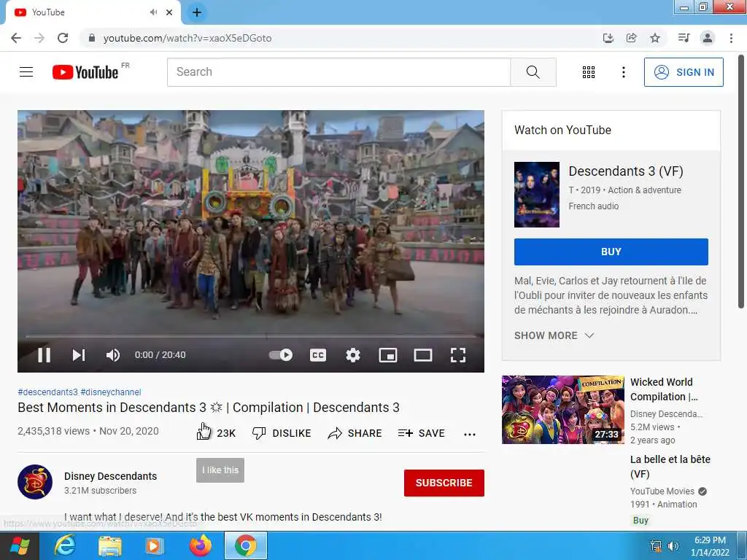Reload the page
Viewport: 747px width, 560px height.
[63, 38]
